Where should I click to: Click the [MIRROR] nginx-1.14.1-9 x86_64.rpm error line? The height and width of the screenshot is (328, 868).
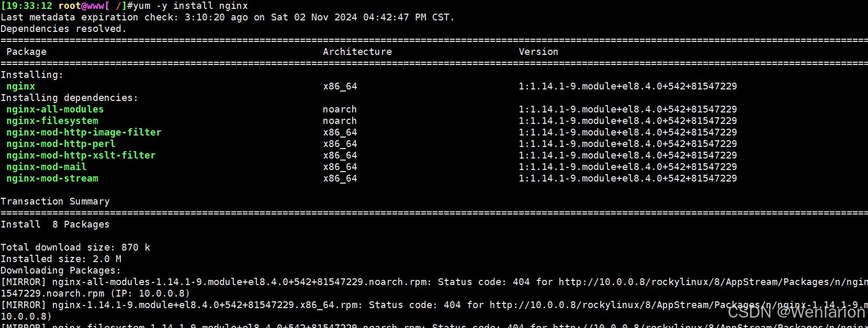[434, 305]
